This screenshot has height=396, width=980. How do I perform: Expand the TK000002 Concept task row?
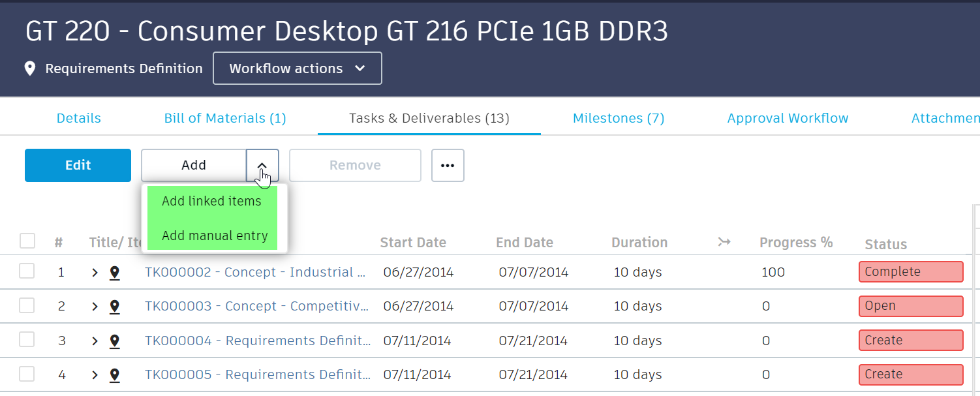[x=95, y=272]
